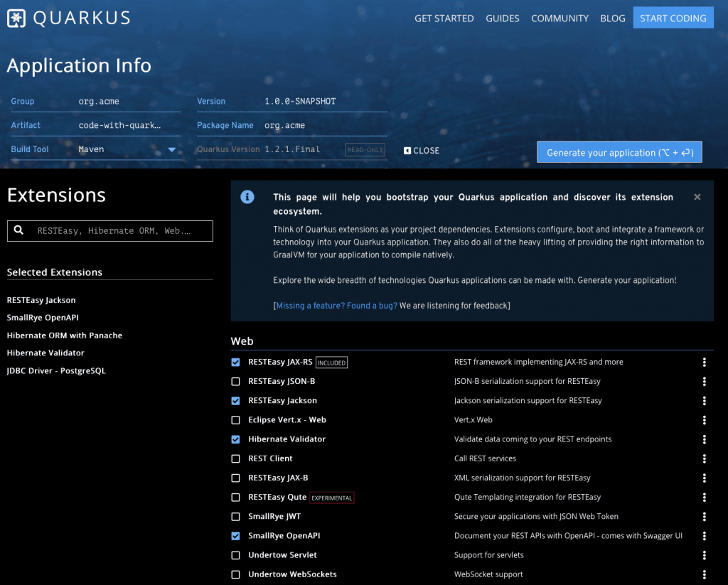Screen dimensions: 728x585
Task: Open more options for REST Client
Action: click(704, 458)
